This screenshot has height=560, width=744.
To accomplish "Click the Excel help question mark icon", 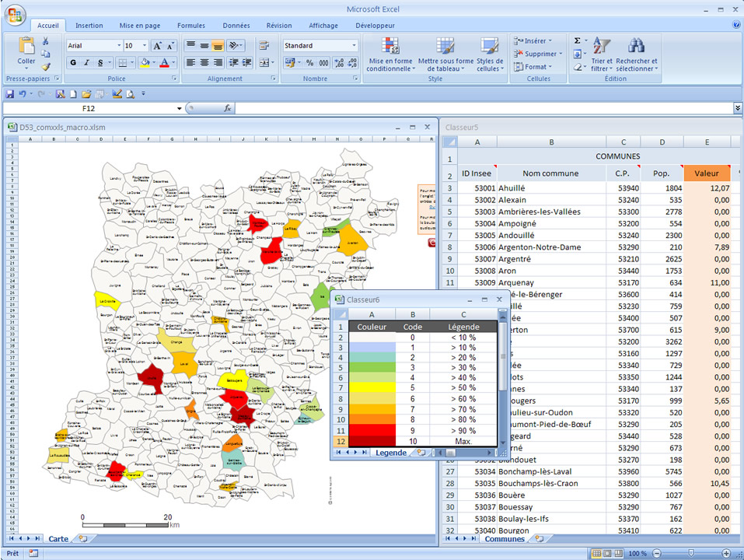I will 736,25.
